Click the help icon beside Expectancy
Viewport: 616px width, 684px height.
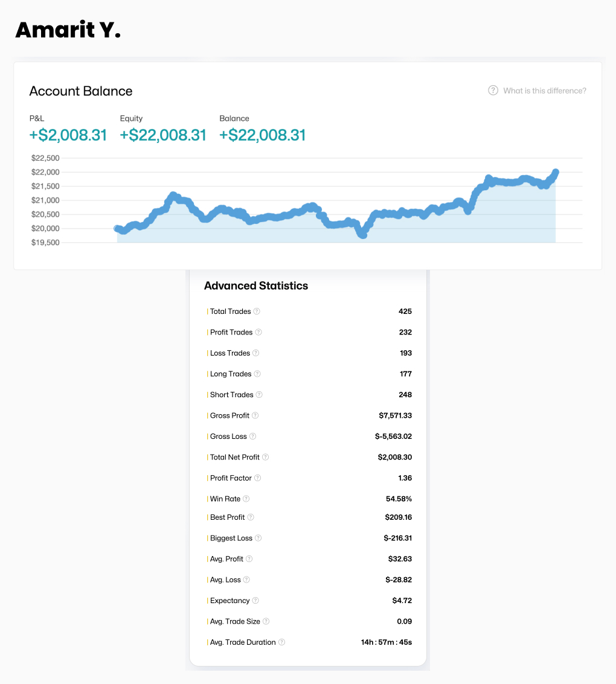255,601
